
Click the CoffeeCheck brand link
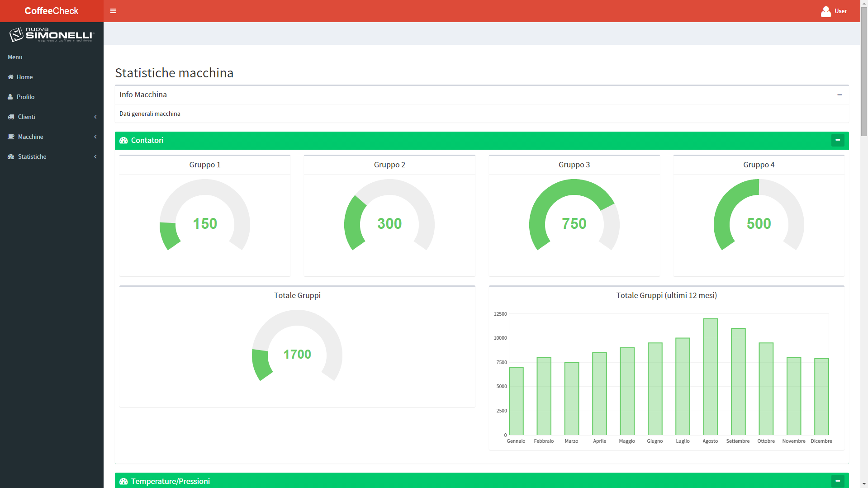coord(52,11)
